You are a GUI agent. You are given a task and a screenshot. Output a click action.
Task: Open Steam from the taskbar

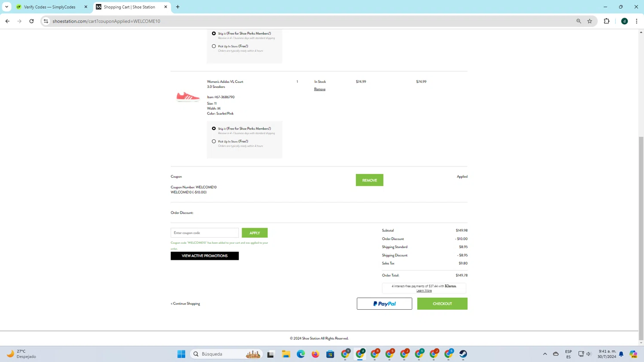[x=463, y=354]
